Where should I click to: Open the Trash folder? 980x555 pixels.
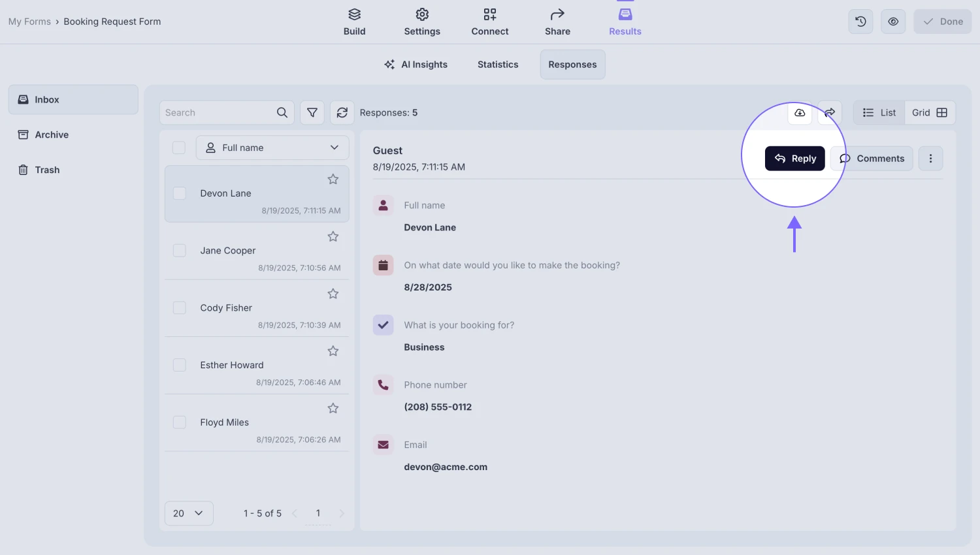point(46,169)
